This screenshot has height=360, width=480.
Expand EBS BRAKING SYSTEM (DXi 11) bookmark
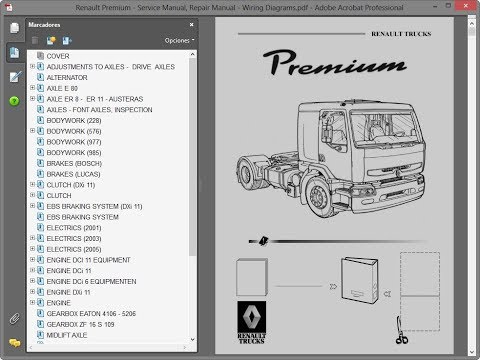click(32, 206)
